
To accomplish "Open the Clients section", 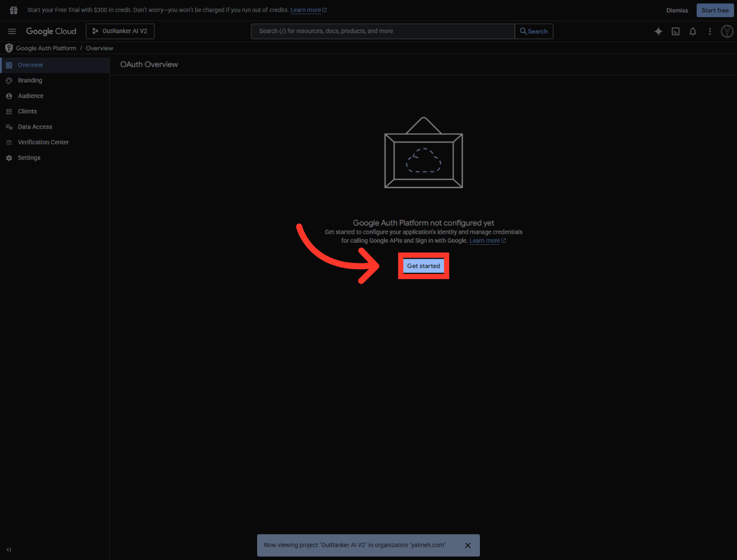I will (x=55, y=111).
